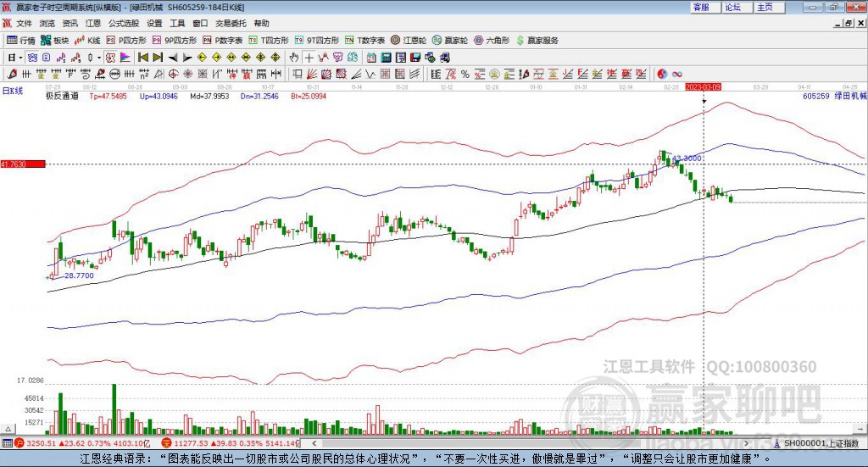Open the 窗口 menu

coord(200,23)
